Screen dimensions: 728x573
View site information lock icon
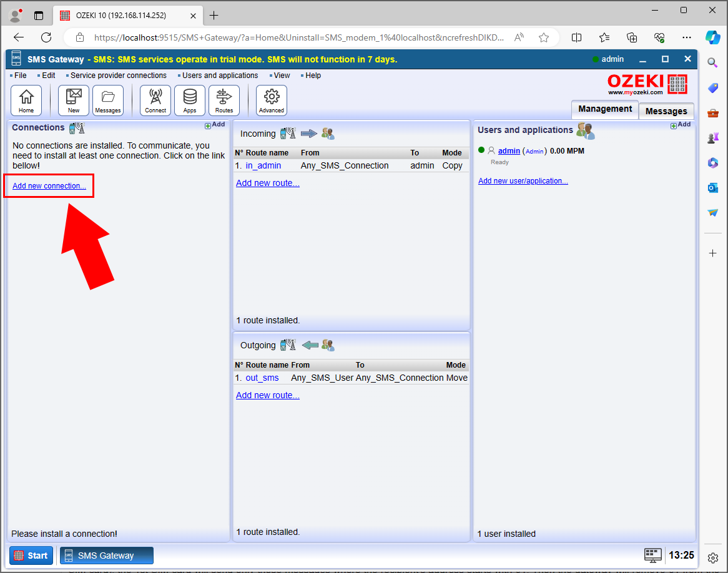[x=80, y=37]
